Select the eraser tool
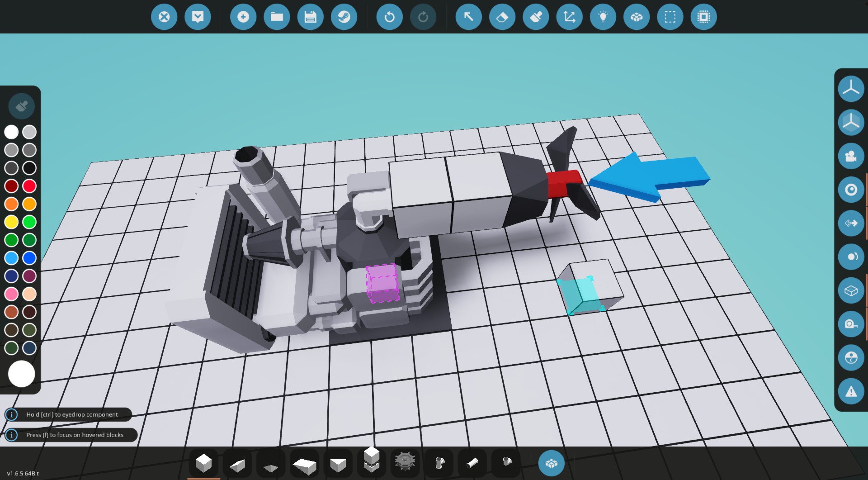 point(502,17)
